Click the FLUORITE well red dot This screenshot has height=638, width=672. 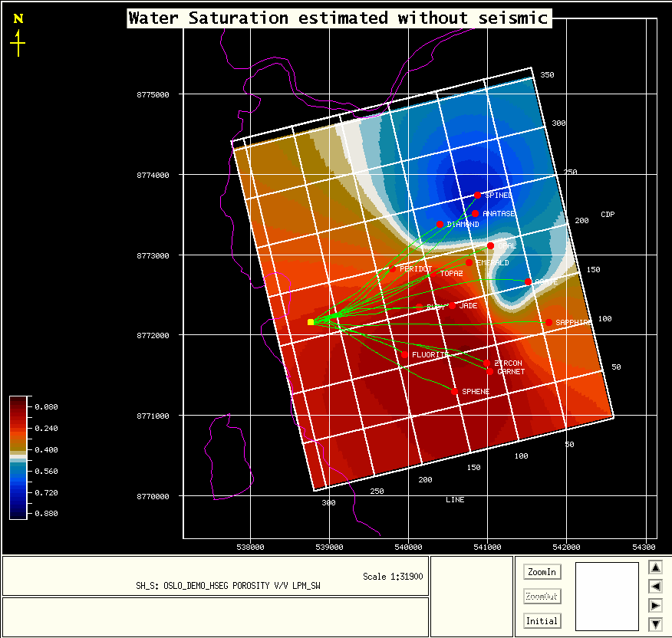[404, 354]
